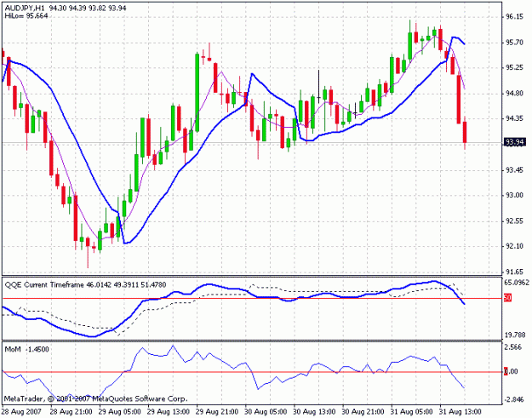Click the 95.70 price scale label

click(514, 43)
